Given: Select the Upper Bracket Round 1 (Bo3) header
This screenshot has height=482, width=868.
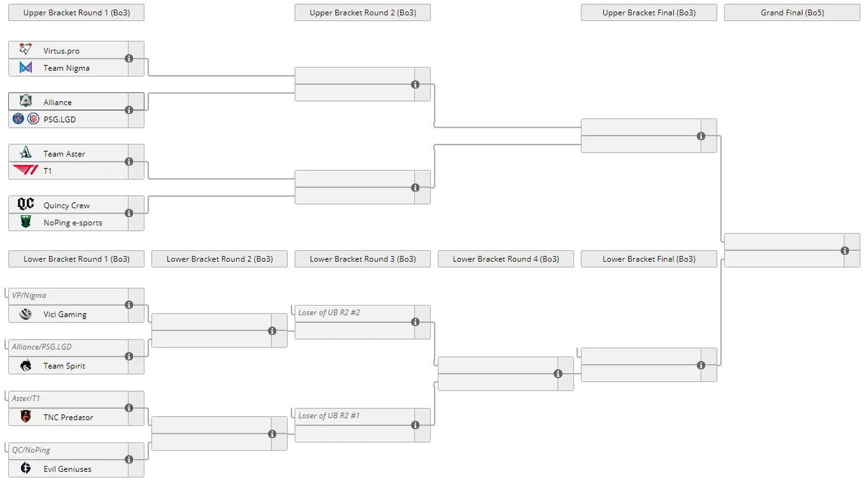Looking at the screenshot, I should click(77, 12).
